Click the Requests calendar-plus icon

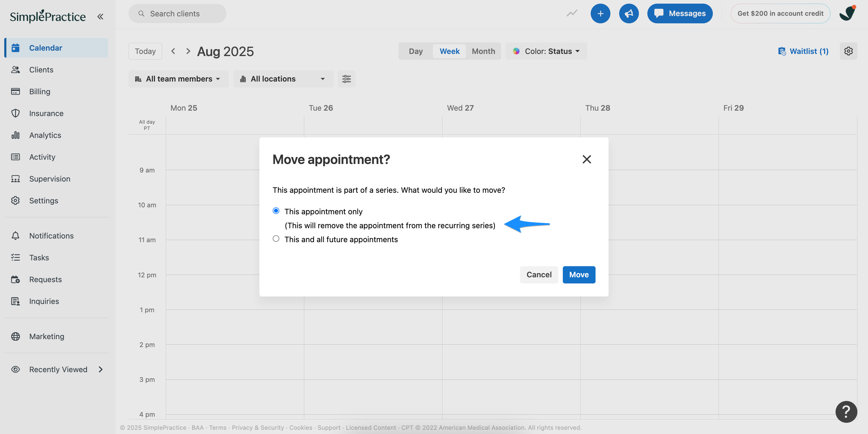(15, 279)
